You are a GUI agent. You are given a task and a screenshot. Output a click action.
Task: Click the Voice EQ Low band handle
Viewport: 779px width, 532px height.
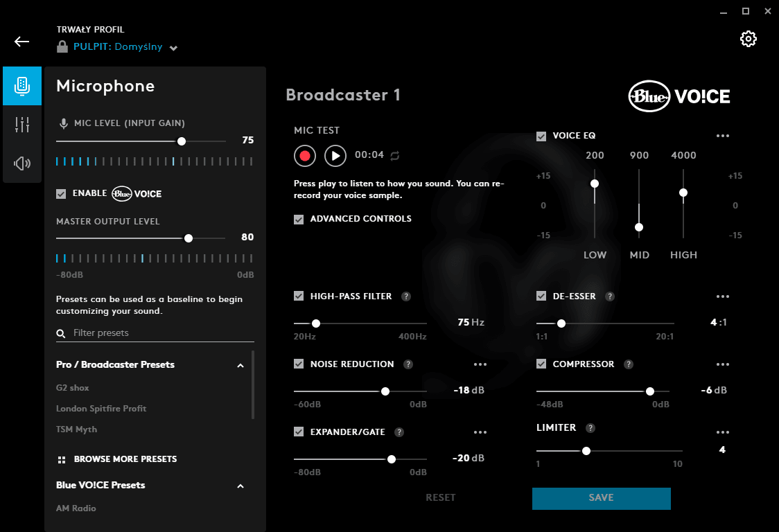pyautogui.click(x=594, y=184)
